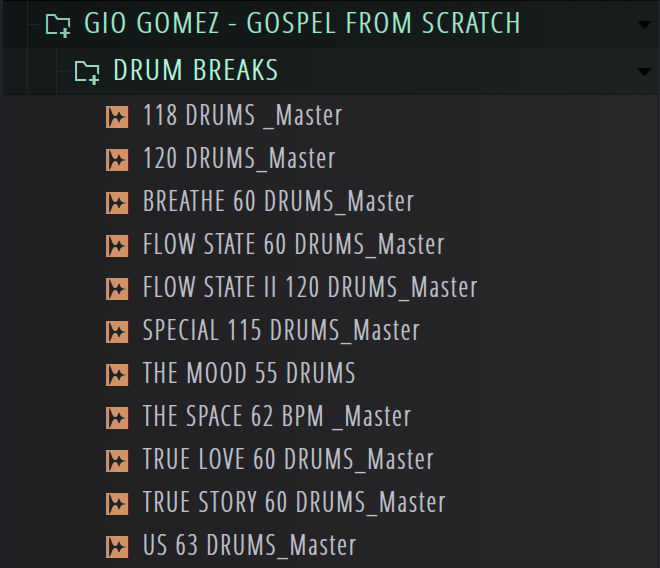Click the audio icon for TRUE STORY 60 DRUMS_Master
The height and width of the screenshot is (568, 660).
117,503
